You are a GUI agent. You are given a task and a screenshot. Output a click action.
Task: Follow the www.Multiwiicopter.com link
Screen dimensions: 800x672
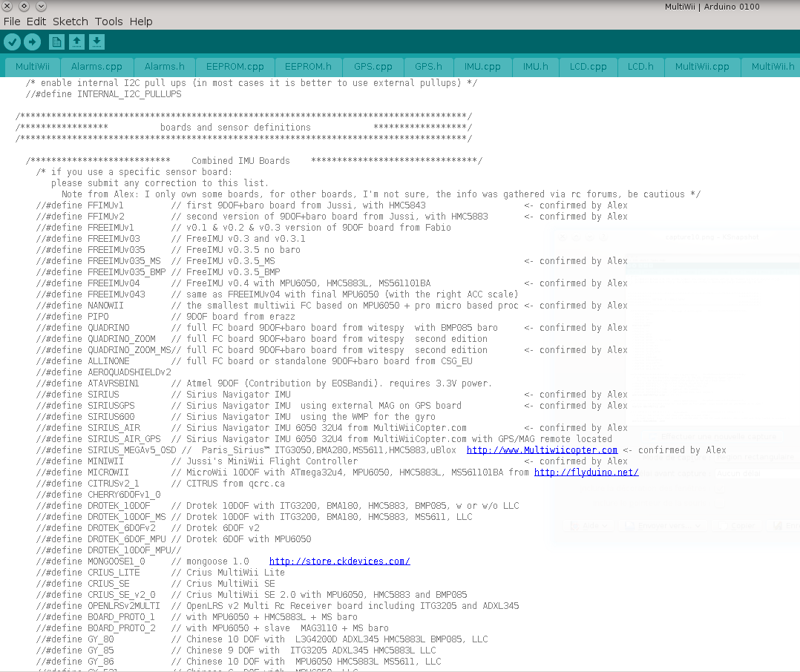tap(542, 450)
